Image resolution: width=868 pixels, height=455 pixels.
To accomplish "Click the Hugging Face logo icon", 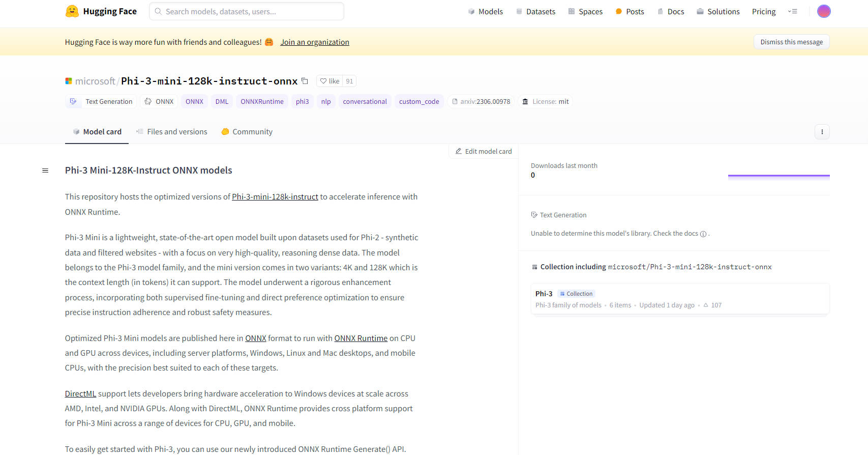I will [72, 11].
